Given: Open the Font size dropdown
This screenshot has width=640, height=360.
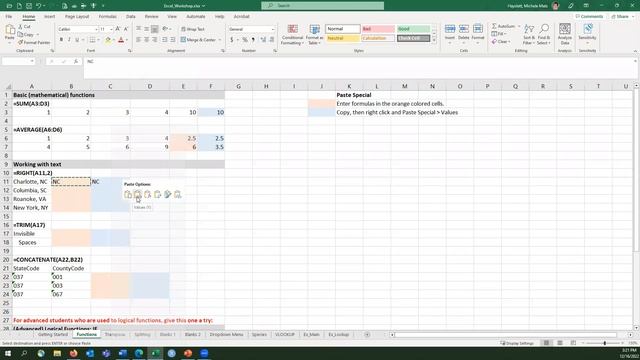Looking at the screenshot, I should click(x=111, y=29).
